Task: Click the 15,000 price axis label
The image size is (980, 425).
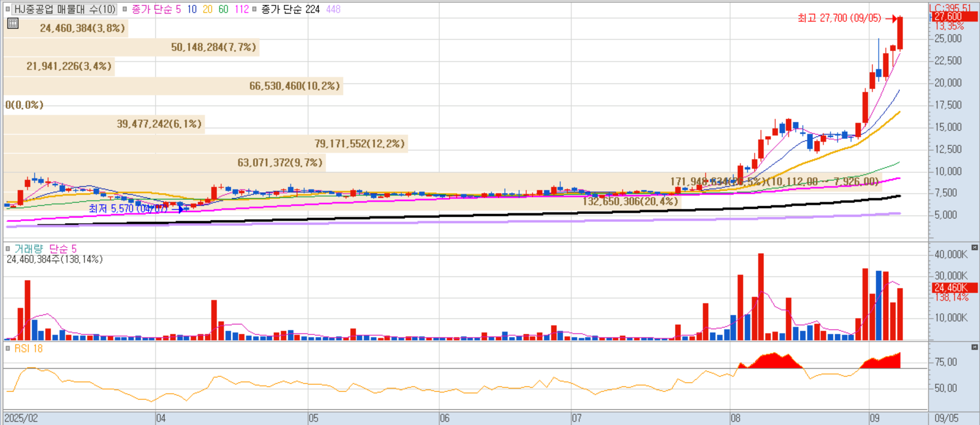Action: 948,127
